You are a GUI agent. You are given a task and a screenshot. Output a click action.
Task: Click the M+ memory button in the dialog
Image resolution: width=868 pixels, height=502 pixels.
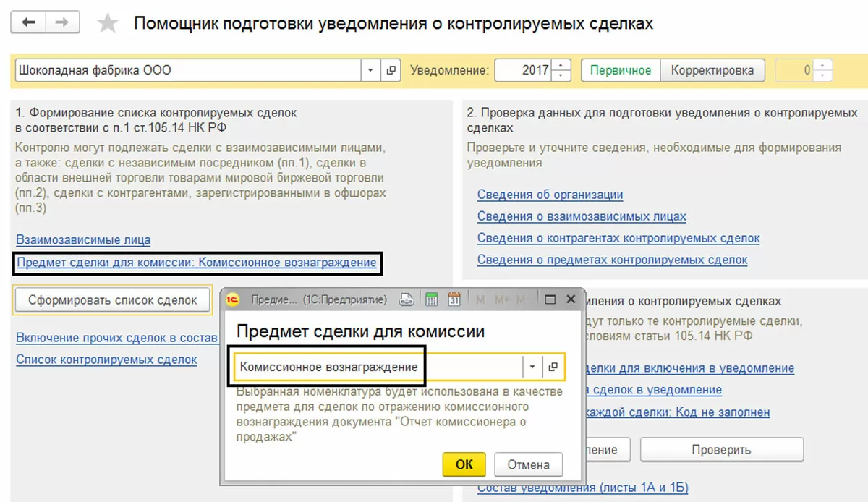503,299
